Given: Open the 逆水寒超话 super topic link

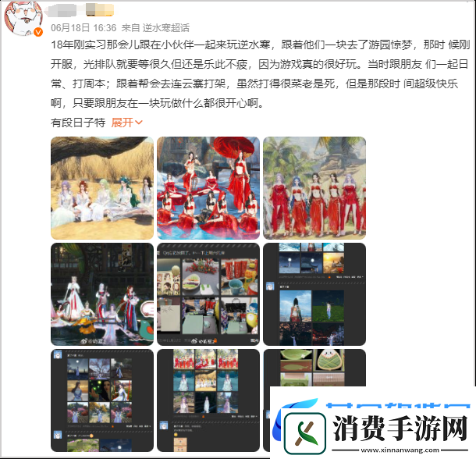Looking at the screenshot, I should [166, 28].
